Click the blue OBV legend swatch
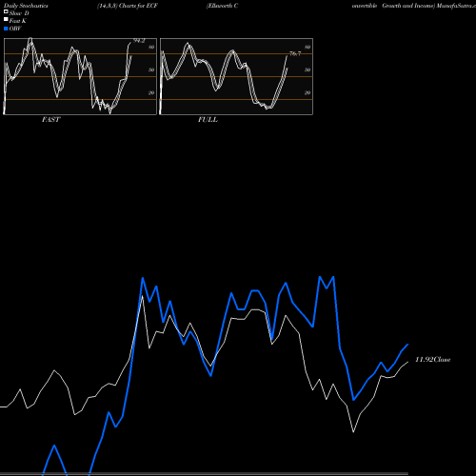The width and height of the screenshot is (476, 476). [6, 29]
